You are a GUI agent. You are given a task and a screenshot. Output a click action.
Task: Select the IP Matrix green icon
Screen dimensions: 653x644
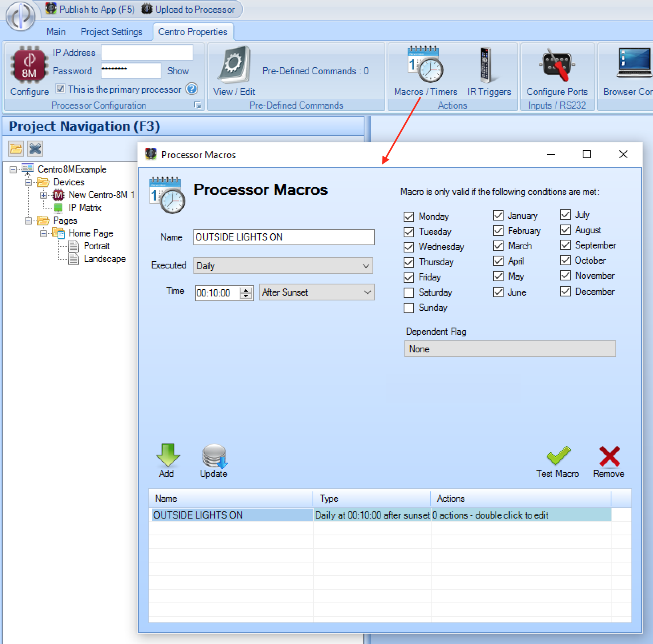pos(58,208)
